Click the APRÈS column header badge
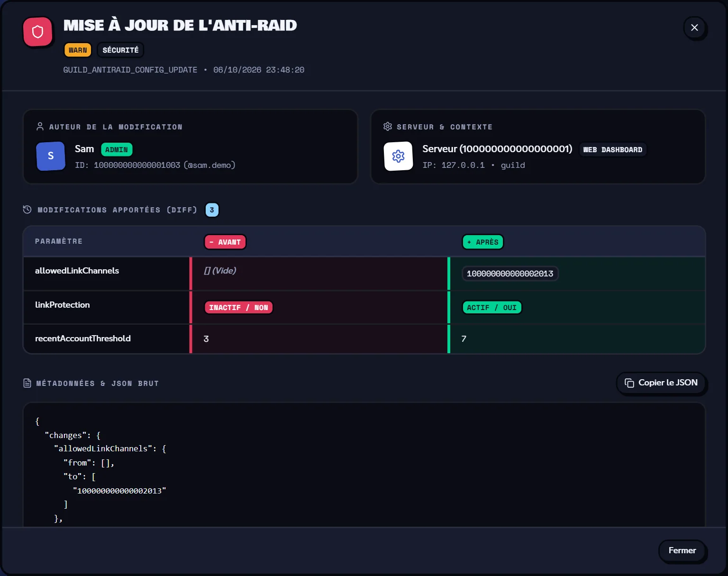The image size is (728, 576). click(x=483, y=242)
